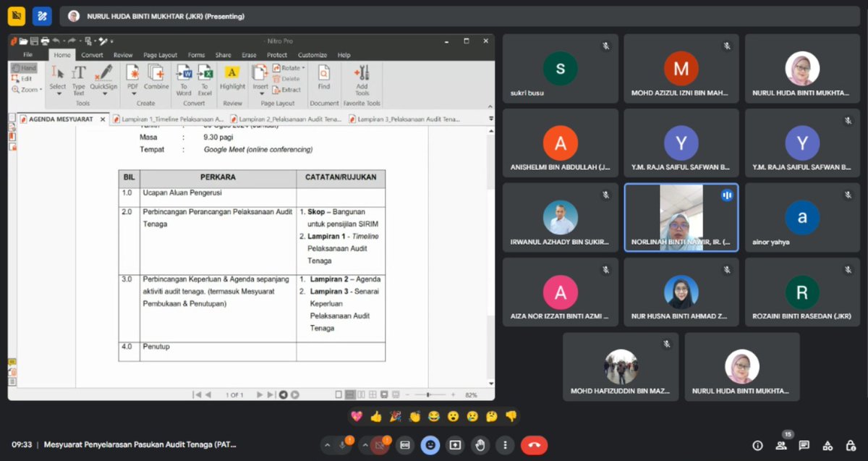
Task: Select NORLINAH BINTI NAWIR video tile
Action: coord(681,217)
